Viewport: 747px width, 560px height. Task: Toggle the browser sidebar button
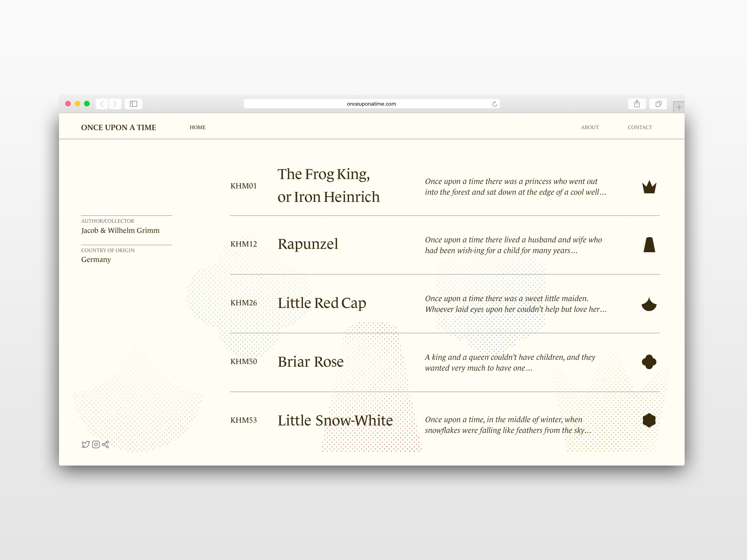pos(133,104)
